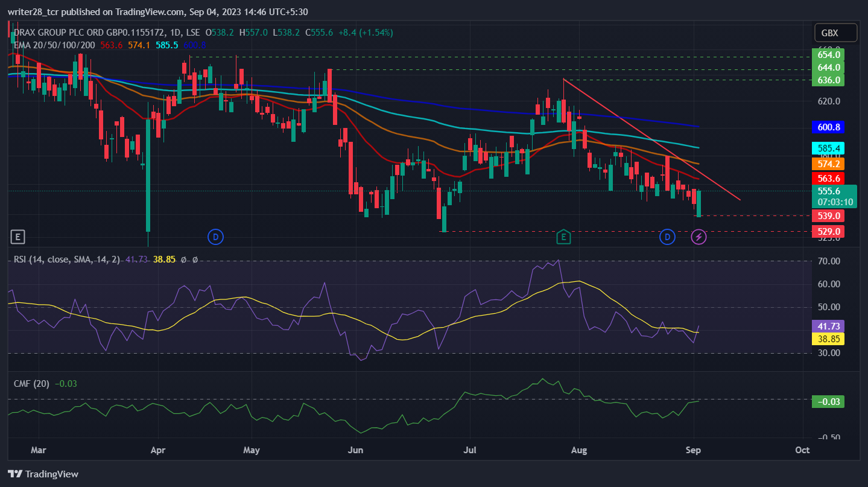Click the dividend D marker in late August
Viewport: 868px width, 487px height.
tap(667, 237)
